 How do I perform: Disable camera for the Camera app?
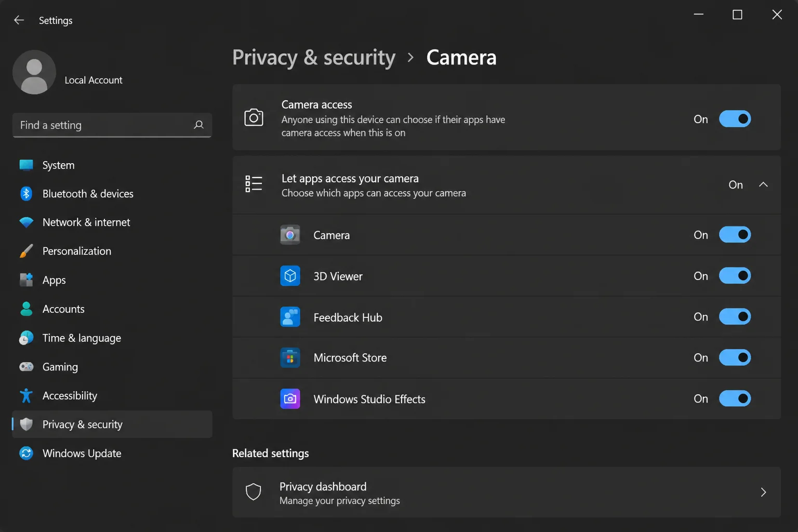(x=735, y=235)
